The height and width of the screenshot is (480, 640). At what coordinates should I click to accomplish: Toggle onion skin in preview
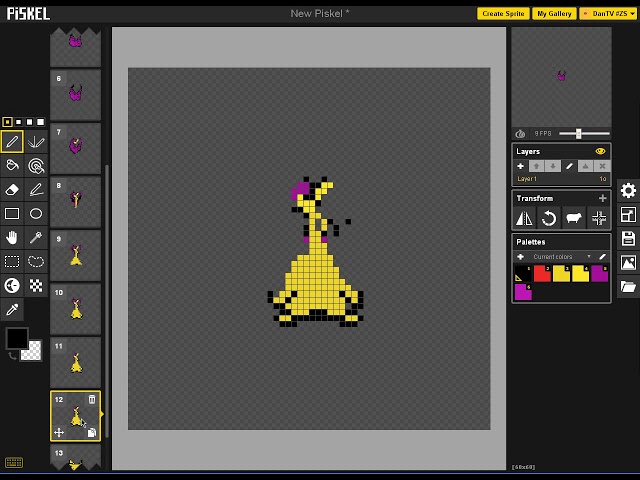click(520, 133)
